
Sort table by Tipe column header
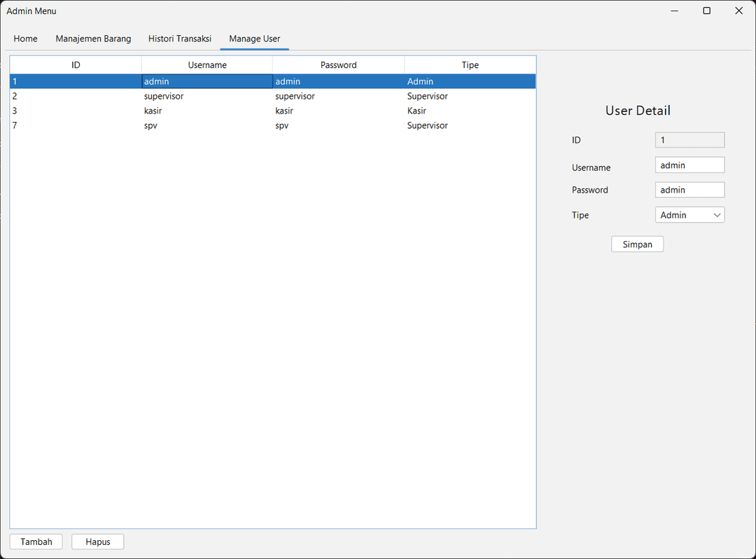coord(470,65)
